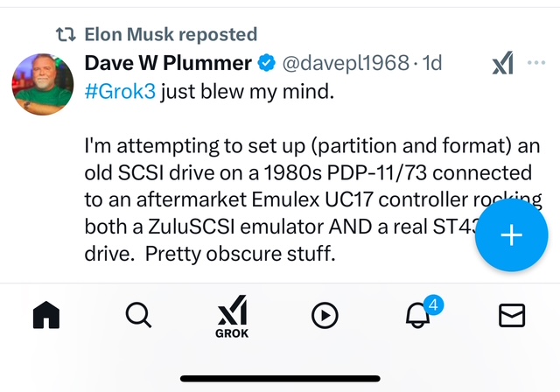Open Grok from bottom navigation
This screenshot has width=560, height=392.
click(x=231, y=318)
